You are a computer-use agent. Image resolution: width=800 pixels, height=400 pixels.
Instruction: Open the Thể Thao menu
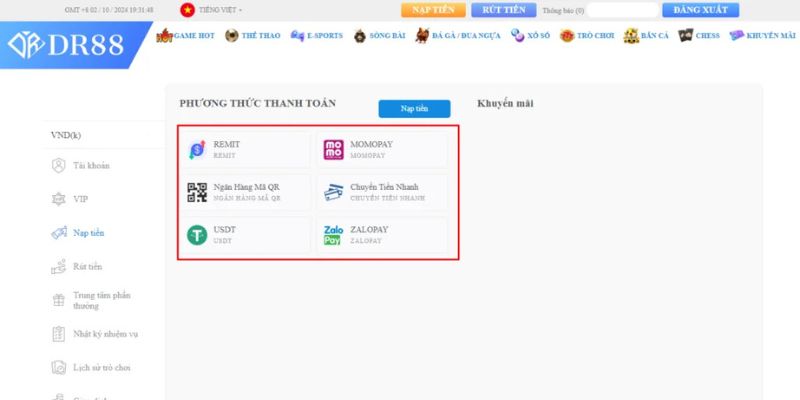(x=253, y=35)
